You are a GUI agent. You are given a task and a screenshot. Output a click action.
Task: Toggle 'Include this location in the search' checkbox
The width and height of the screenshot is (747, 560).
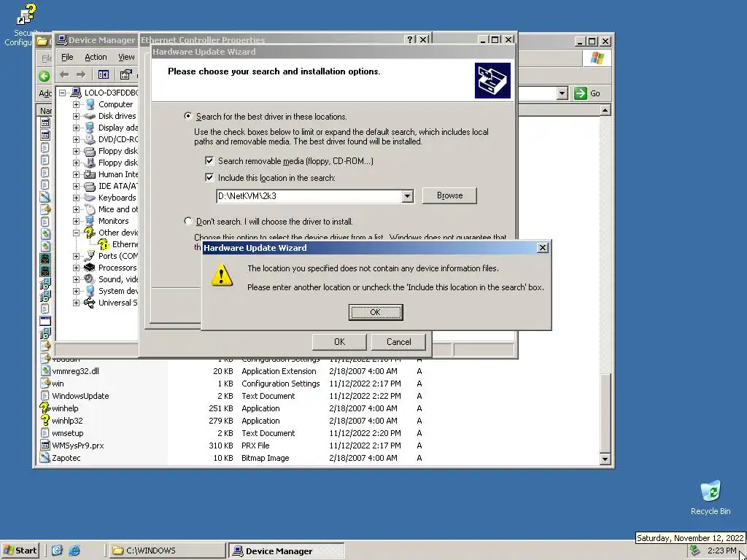point(209,178)
